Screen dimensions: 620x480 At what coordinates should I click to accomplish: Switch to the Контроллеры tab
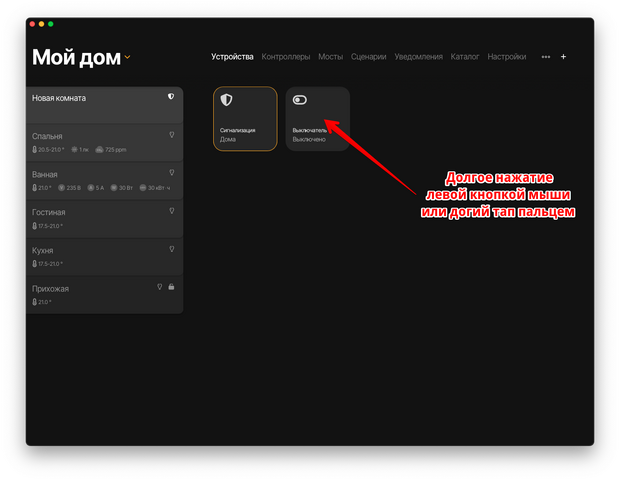point(286,57)
